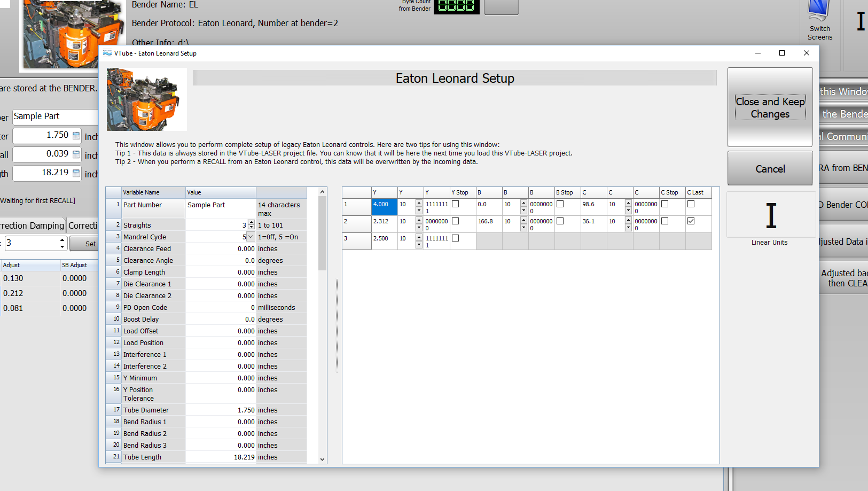The width and height of the screenshot is (868, 491).
Task: Open the Mandrel Cycle dropdown
Action: (251, 237)
